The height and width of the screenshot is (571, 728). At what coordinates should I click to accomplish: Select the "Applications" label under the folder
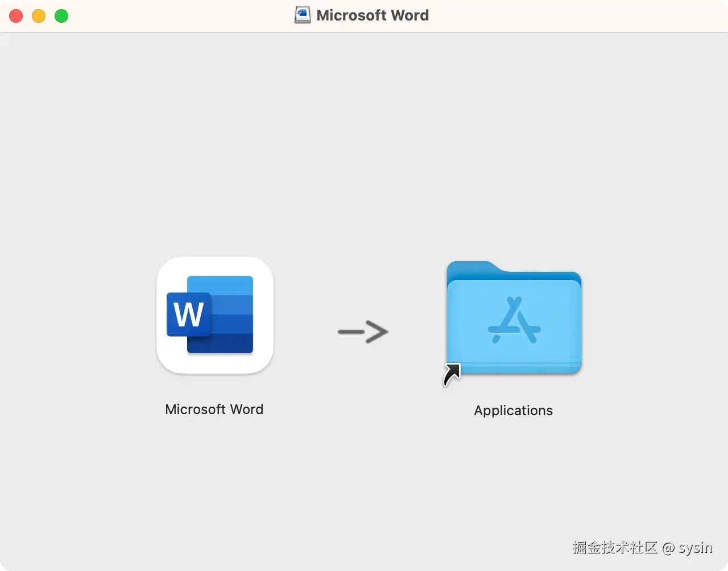coord(513,410)
